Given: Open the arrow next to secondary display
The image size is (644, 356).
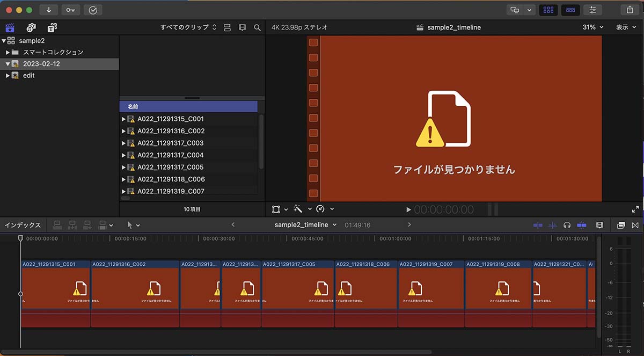Looking at the screenshot, I should (x=530, y=10).
